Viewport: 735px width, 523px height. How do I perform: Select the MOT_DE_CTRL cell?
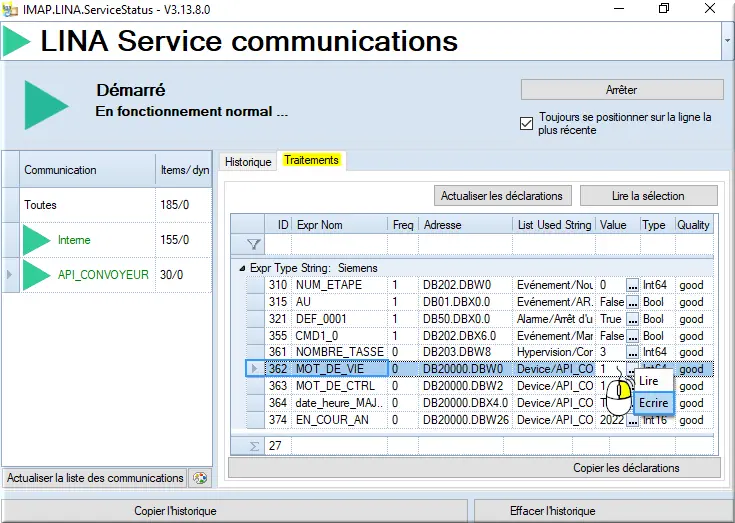click(340, 386)
